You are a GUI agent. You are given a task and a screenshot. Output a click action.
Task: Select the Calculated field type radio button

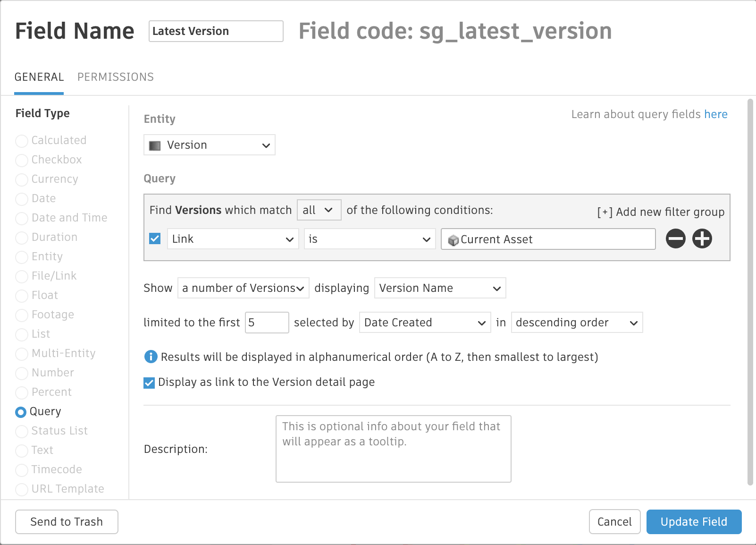22,141
